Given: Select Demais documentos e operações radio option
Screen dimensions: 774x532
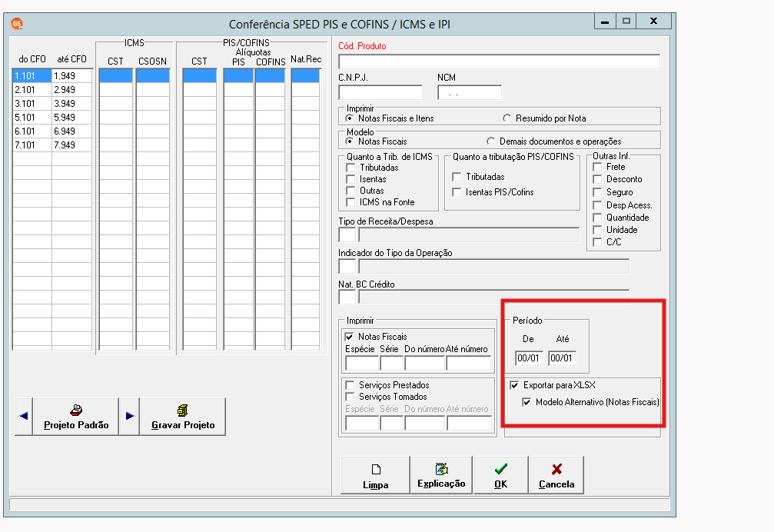Looking at the screenshot, I should tap(490, 141).
